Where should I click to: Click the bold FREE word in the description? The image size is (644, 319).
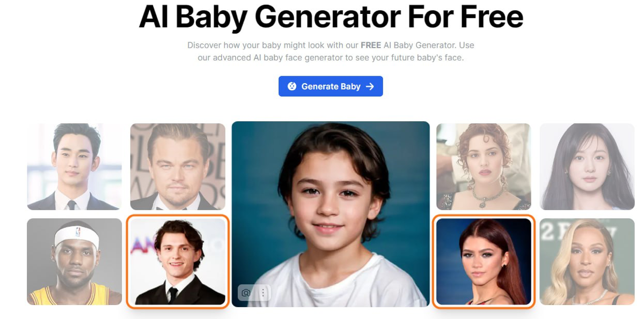click(x=371, y=45)
